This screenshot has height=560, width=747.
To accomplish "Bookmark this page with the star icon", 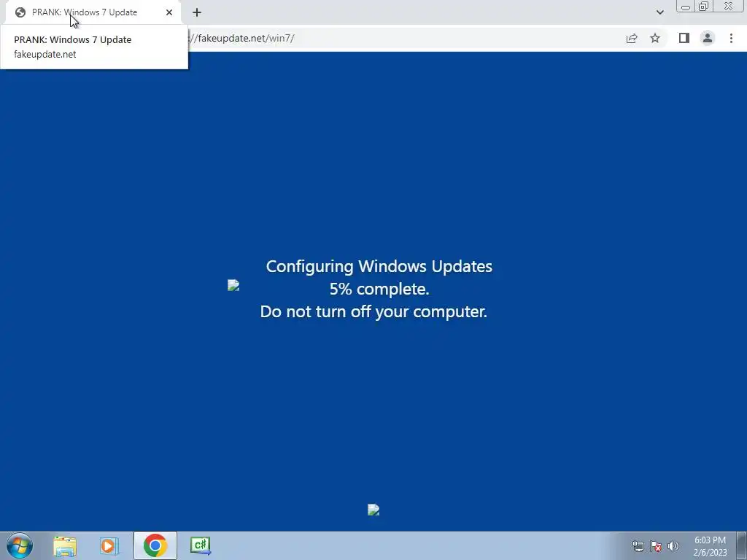I will pos(655,38).
